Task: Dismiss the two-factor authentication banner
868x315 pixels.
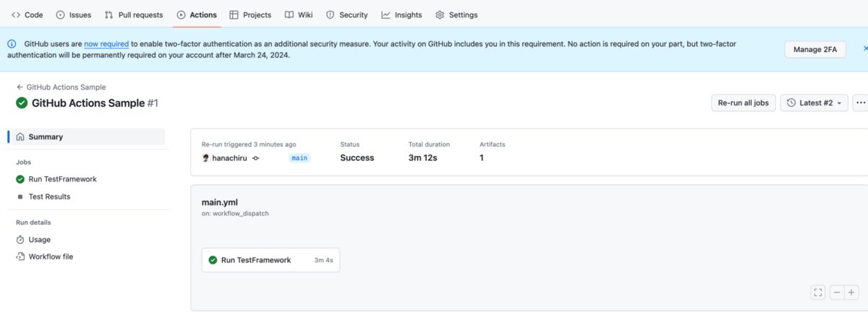Action: tap(864, 48)
